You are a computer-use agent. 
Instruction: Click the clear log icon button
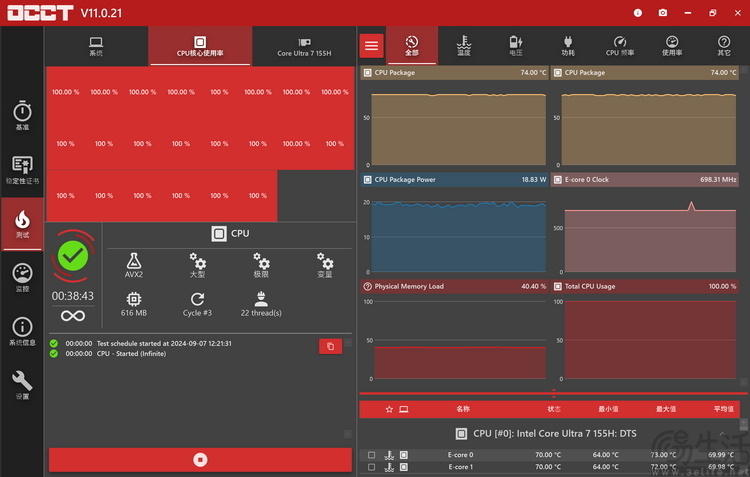point(330,346)
